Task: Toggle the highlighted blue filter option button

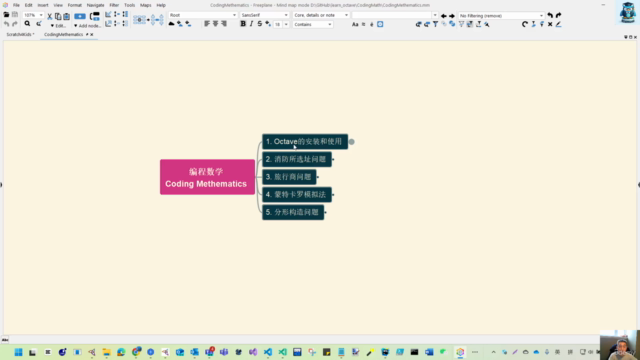Action: pyautogui.click(x=380, y=24)
